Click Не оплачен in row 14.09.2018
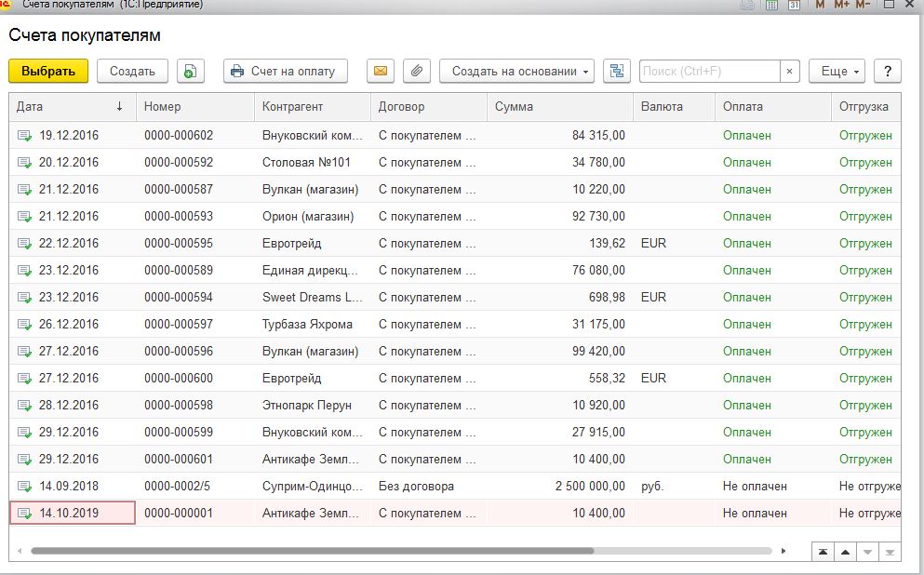The image size is (924, 575). point(755,487)
